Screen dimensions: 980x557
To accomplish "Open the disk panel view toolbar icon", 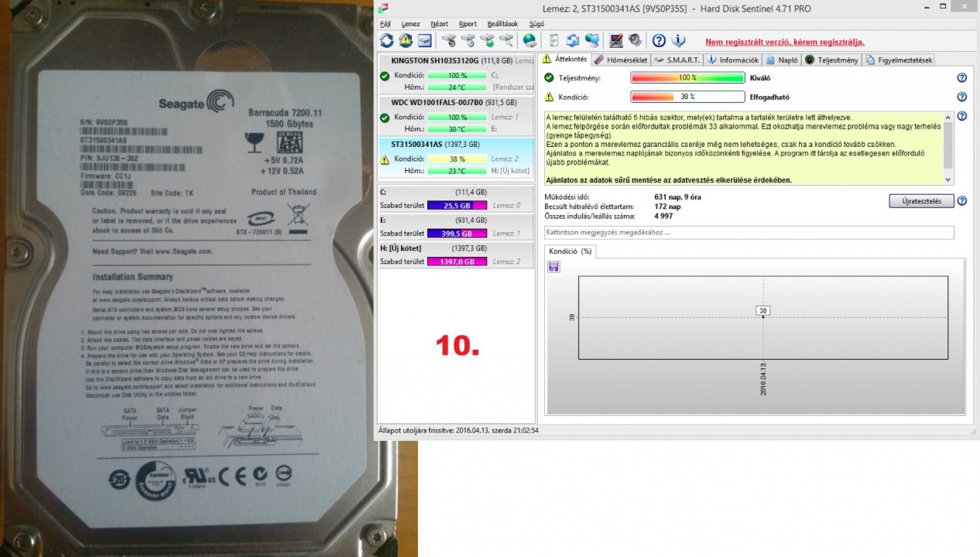I will pos(425,40).
